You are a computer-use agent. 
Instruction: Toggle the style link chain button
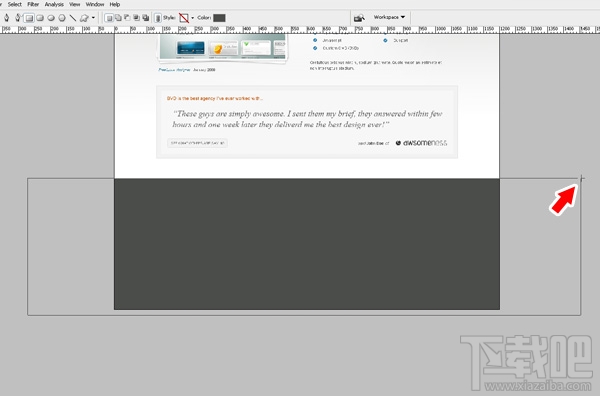158,18
